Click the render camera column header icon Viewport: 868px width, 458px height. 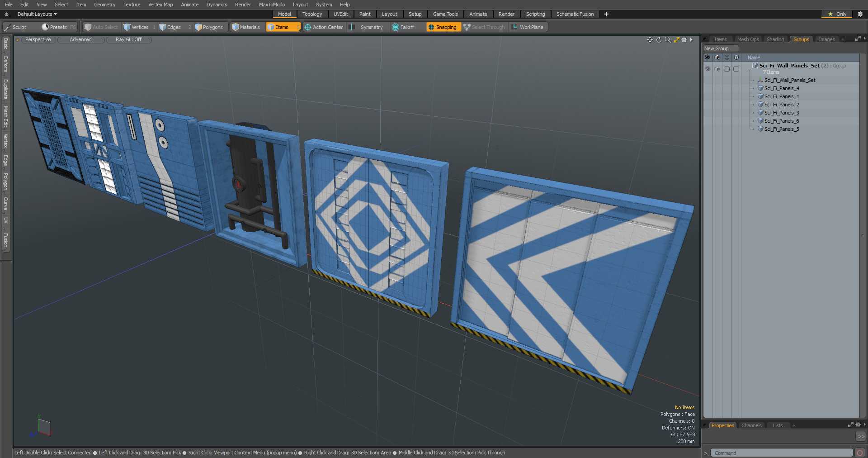tap(717, 57)
